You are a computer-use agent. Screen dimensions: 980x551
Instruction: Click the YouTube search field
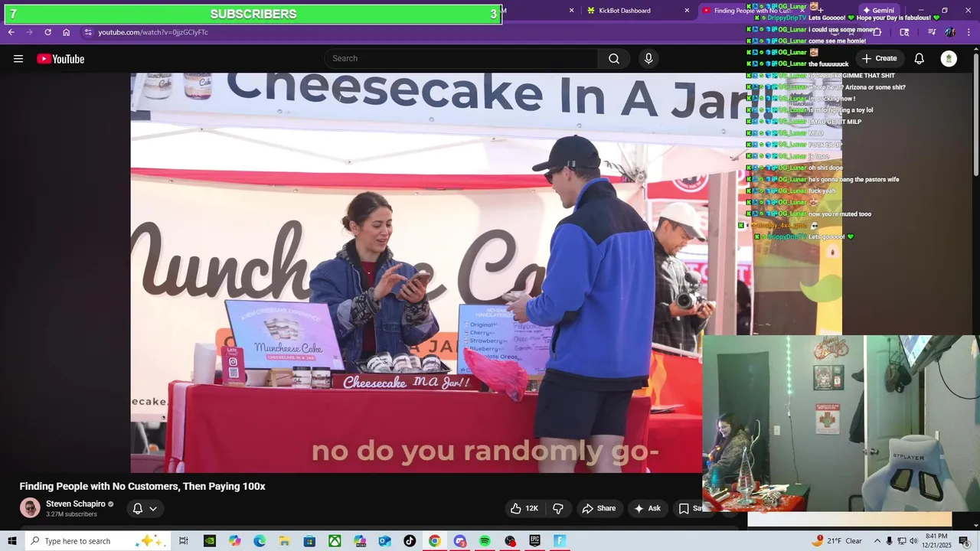click(x=462, y=59)
